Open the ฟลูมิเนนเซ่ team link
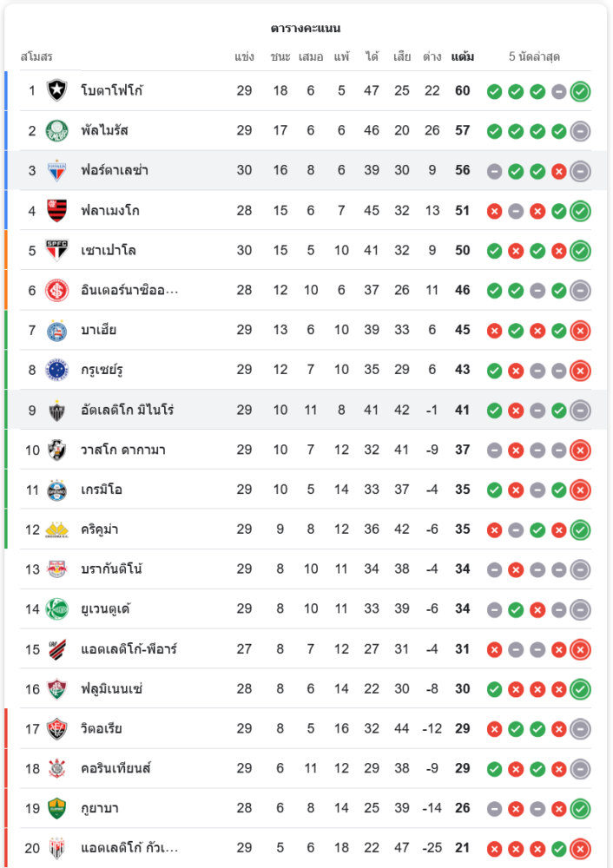This screenshot has width=613, height=868. pos(111,689)
